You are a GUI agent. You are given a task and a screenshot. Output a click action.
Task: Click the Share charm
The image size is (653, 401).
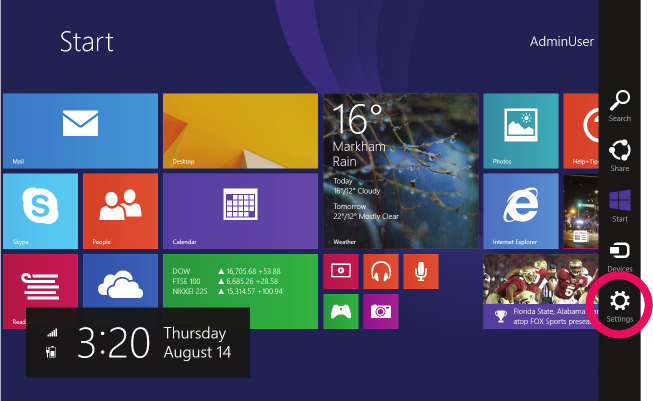pyautogui.click(x=620, y=156)
